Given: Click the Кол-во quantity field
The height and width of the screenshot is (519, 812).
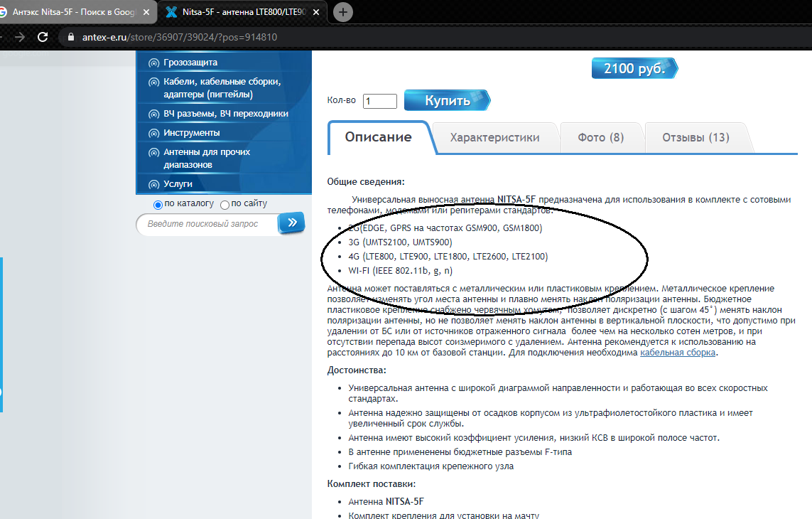Looking at the screenshot, I should [x=380, y=101].
